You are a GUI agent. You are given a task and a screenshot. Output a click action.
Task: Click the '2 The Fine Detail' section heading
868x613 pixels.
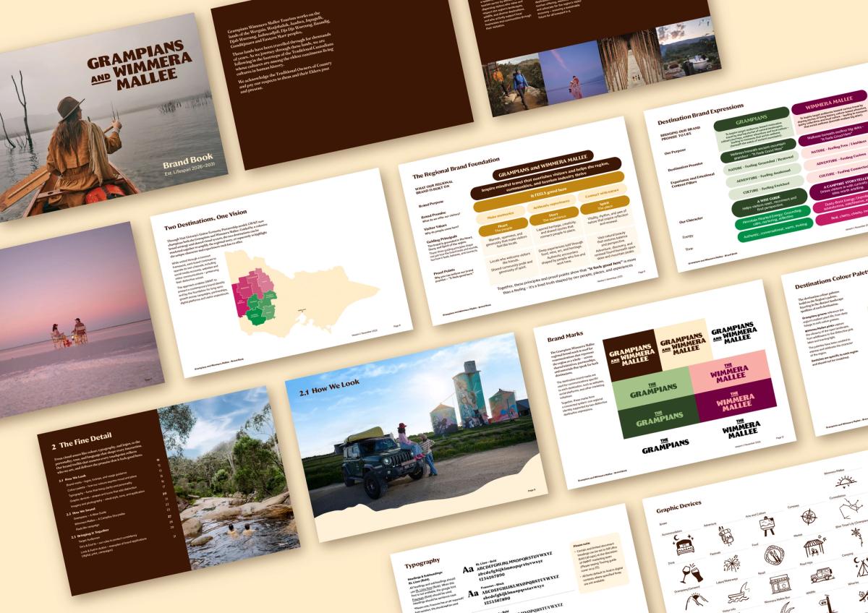click(x=81, y=441)
